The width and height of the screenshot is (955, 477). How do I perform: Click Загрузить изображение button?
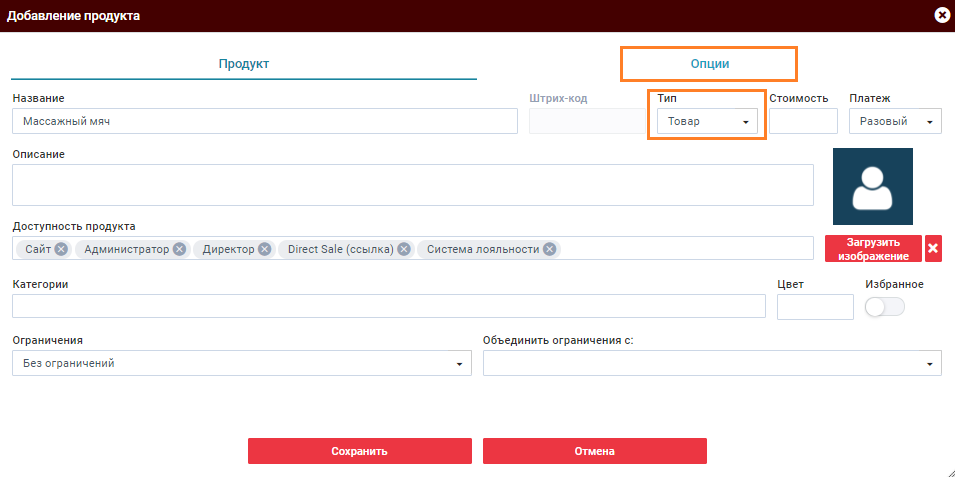coord(873,249)
